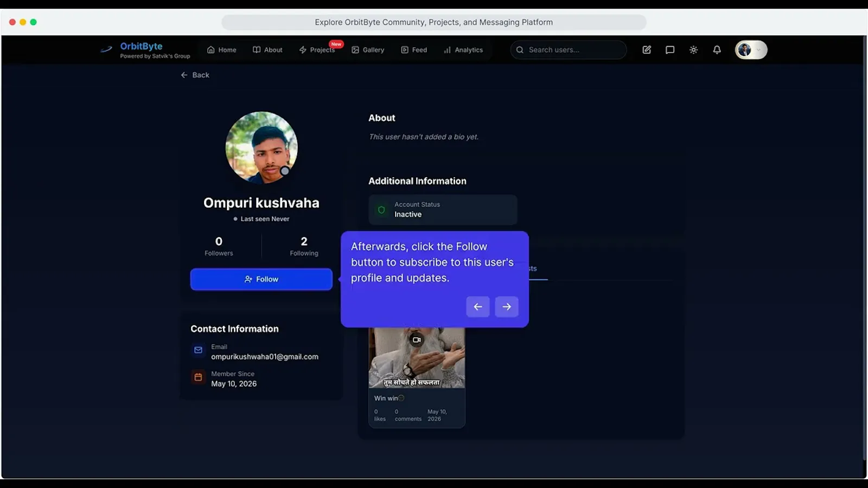Go to previous tour step arrow
This screenshot has height=488, width=868.
(478, 307)
